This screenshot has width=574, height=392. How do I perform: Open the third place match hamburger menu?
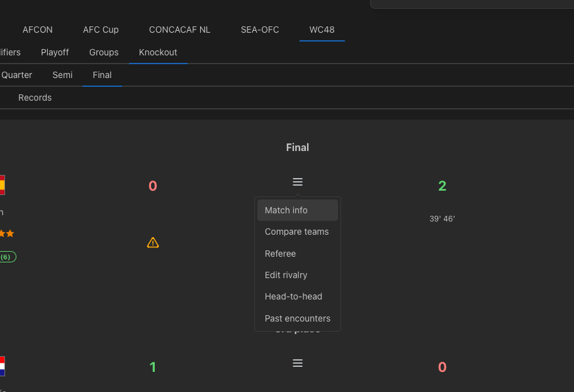click(298, 363)
